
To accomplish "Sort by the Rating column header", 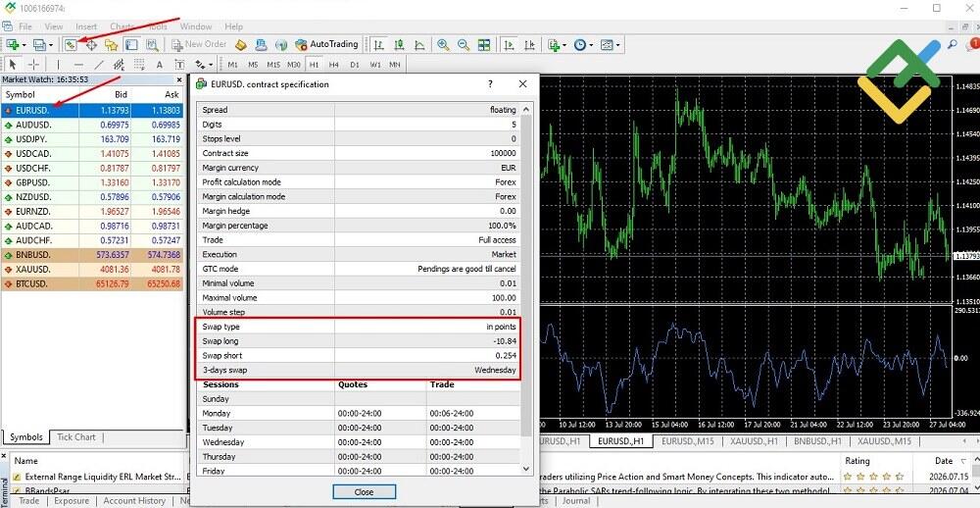I will pos(857,461).
